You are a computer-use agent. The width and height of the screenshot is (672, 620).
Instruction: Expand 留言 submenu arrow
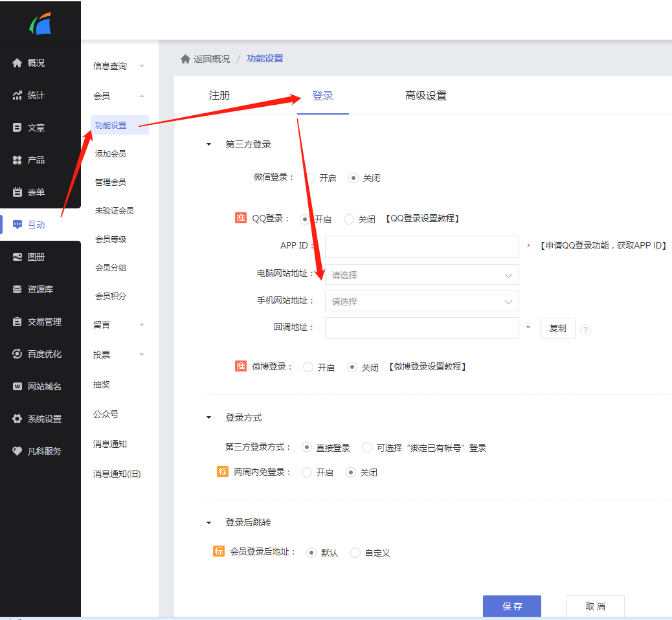pyautogui.click(x=142, y=325)
